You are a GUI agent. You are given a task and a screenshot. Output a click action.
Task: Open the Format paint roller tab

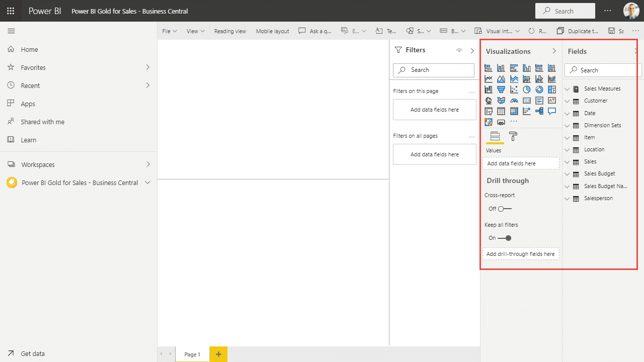click(x=513, y=136)
